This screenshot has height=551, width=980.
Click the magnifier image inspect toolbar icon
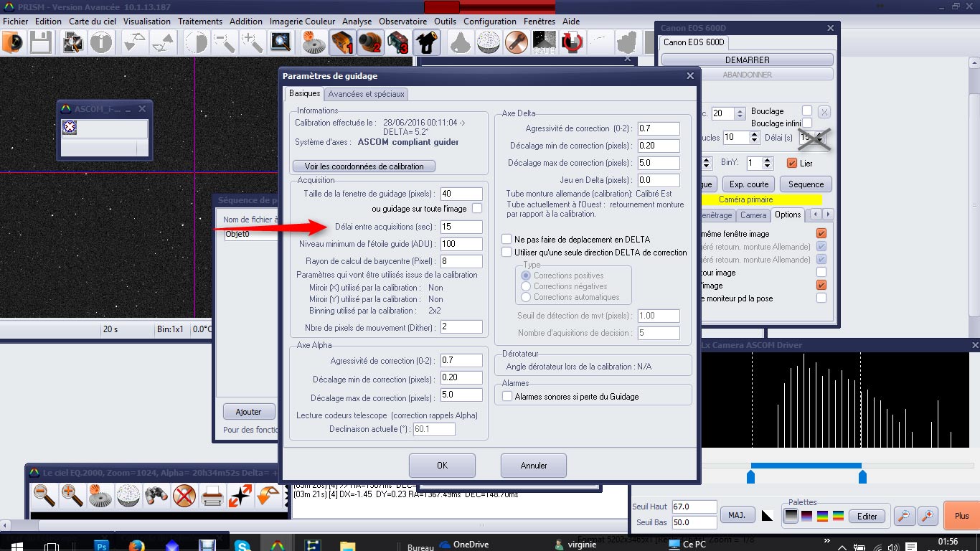[281, 43]
